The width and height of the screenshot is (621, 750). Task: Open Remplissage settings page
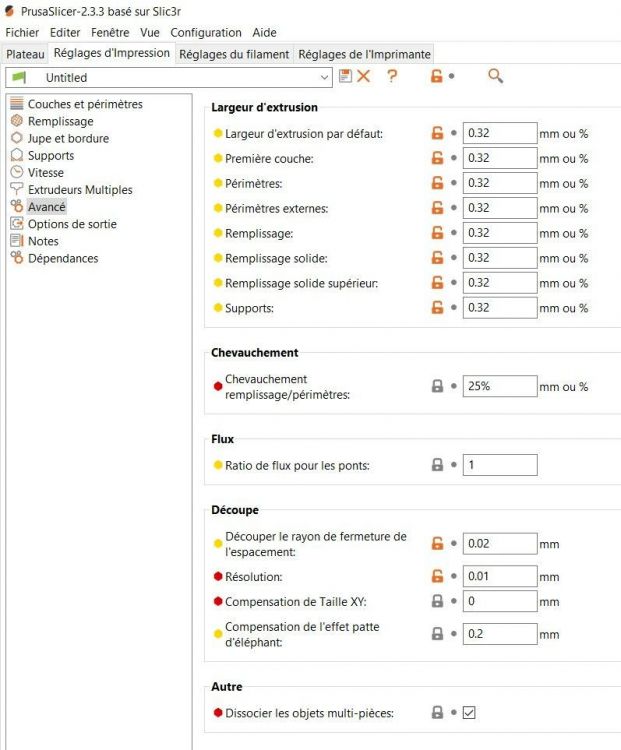coord(60,121)
